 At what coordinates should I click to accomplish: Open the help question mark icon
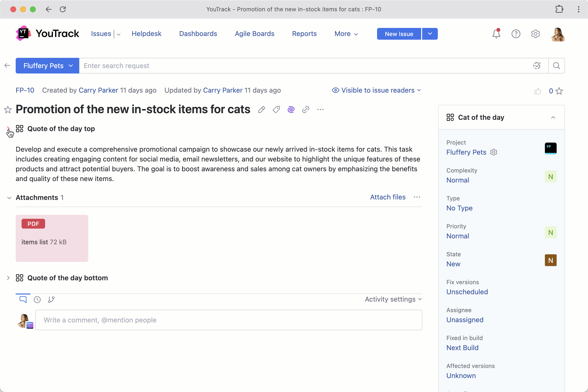516,34
